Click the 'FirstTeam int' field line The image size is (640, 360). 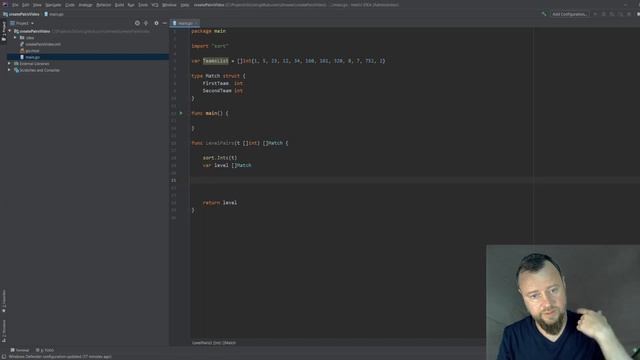[222, 83]
